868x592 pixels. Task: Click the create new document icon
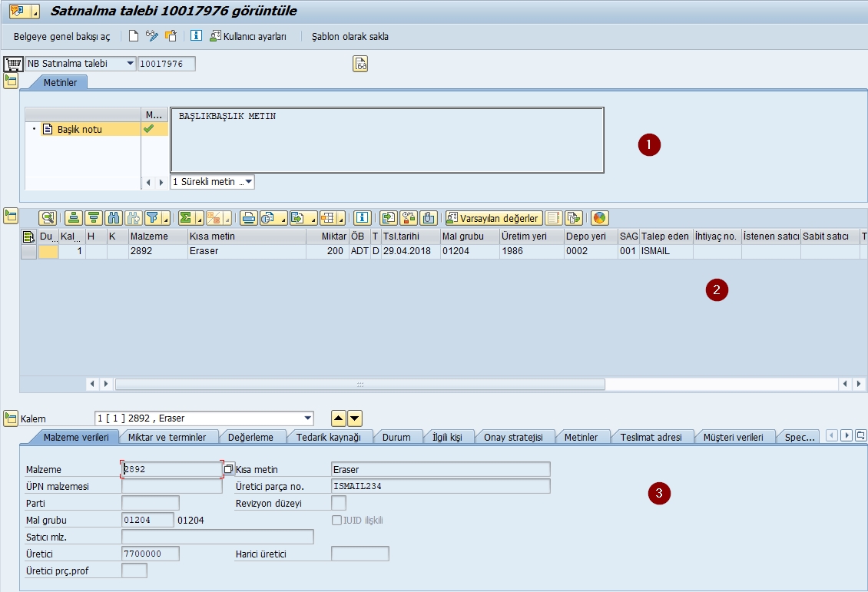pos(134,36)
